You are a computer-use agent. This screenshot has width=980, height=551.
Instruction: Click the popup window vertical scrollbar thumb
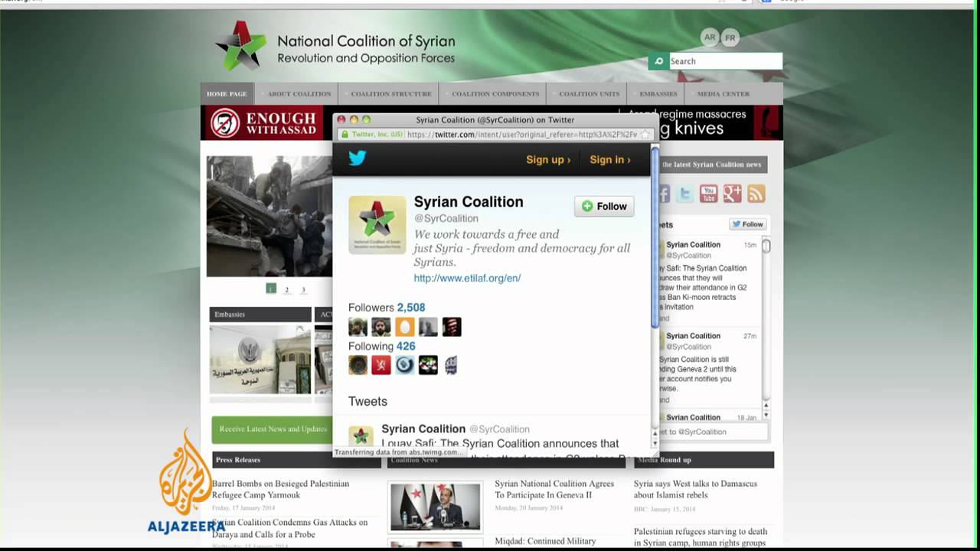655,237
